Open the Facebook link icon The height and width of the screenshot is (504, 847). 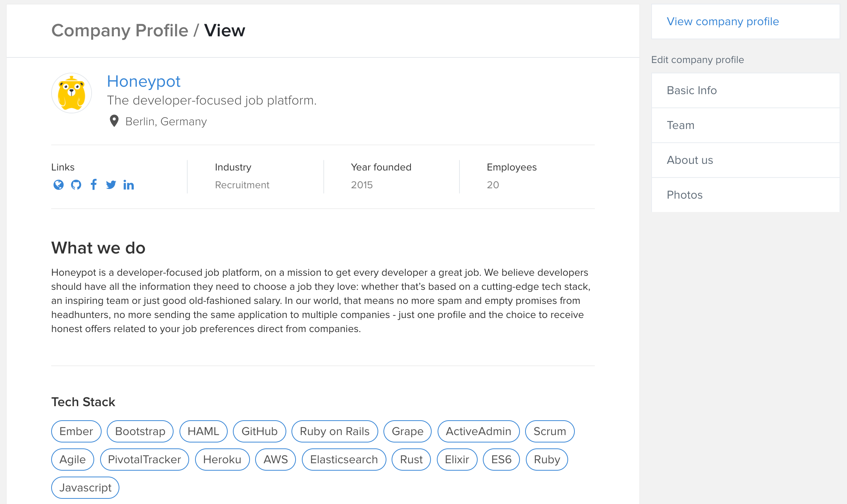(x=93, y=184)
